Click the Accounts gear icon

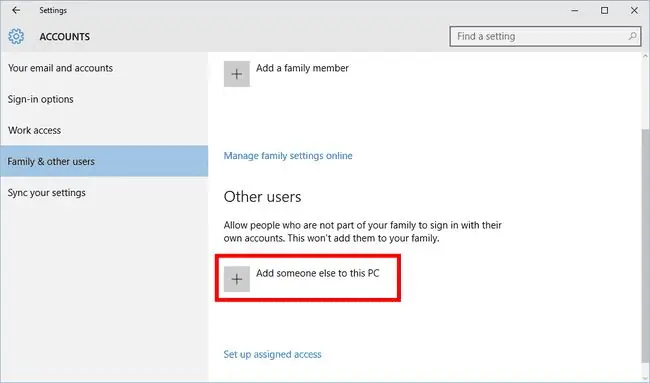[x=16, y=36]
